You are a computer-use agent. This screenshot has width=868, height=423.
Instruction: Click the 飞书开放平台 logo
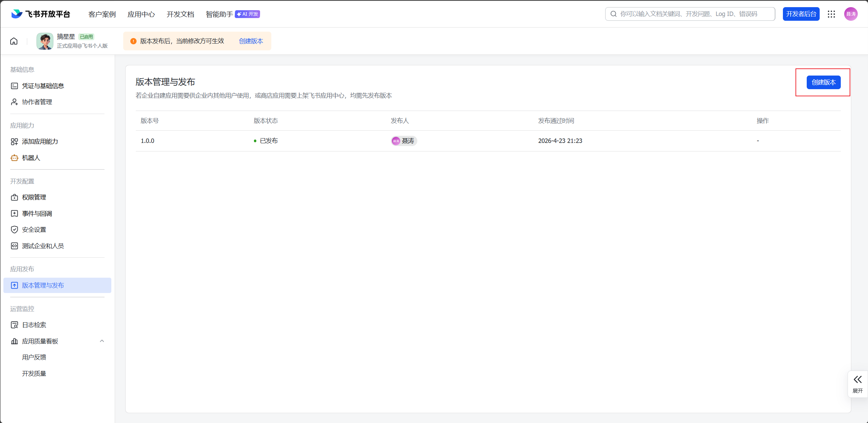pyautogui.click(x=41, y=14)
